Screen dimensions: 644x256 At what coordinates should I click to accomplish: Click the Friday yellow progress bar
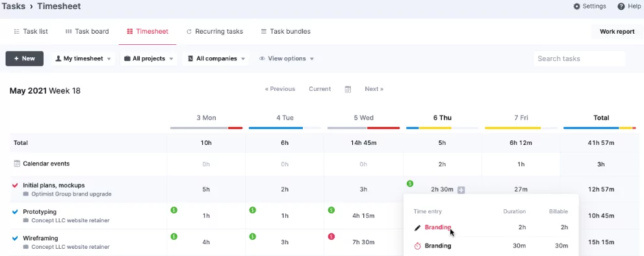[521, 128]
